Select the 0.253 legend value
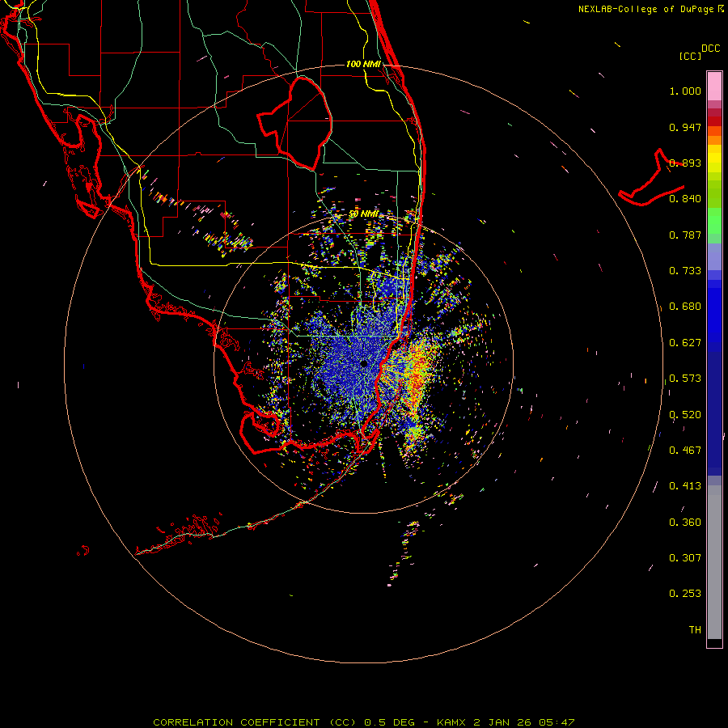This screenshot has height=728, width=728. click(x=685, y=594)
